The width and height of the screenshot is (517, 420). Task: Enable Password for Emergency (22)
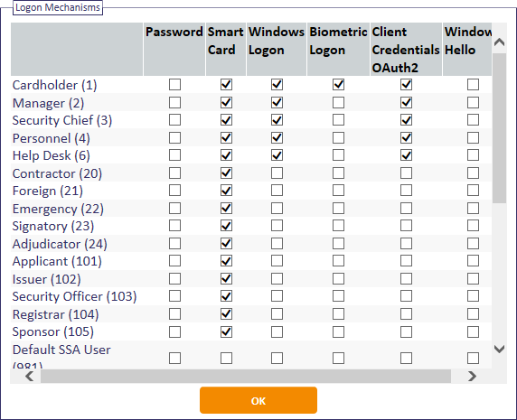coord(174,208)
